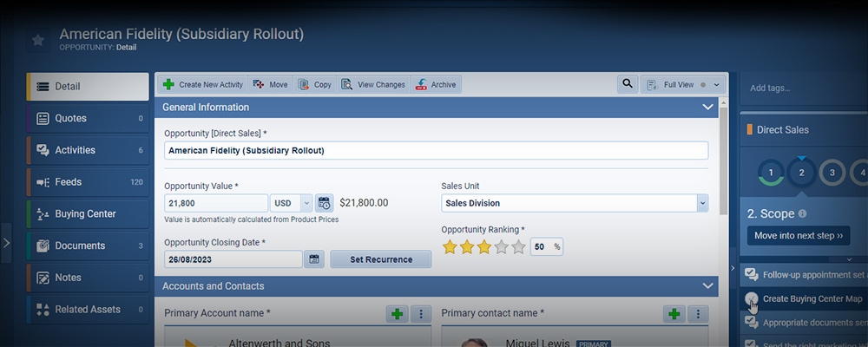
Task: Set ranking to three stars
Action: click(484, 247)
